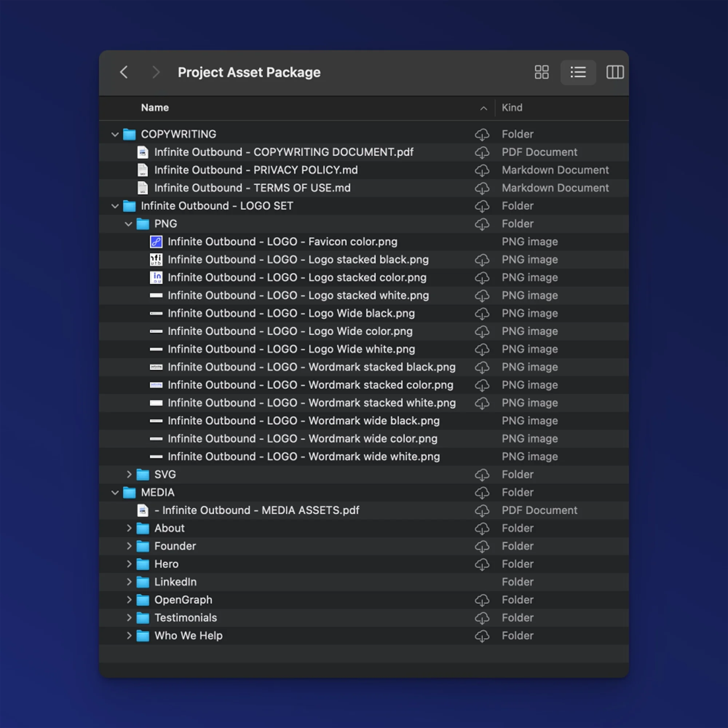Click the Favicon color.png thumbnail icon

156,242
